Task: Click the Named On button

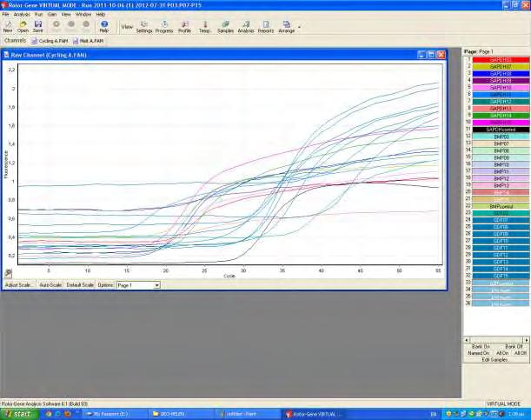Action: [x=478, y=353]
